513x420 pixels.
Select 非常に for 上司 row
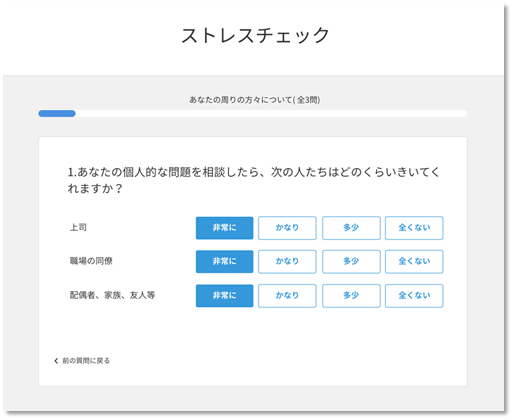pos(224,228)
